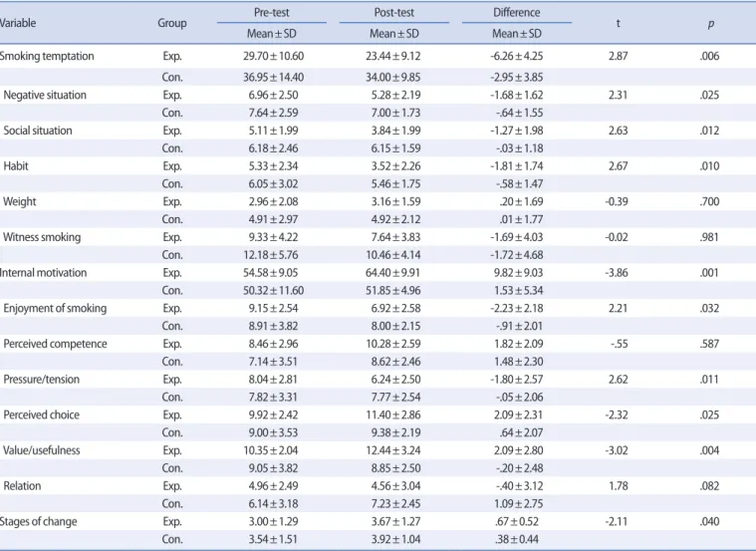Select the t value -2.32
The width and height of the screenshot is (756, 551).
(617, 414)
